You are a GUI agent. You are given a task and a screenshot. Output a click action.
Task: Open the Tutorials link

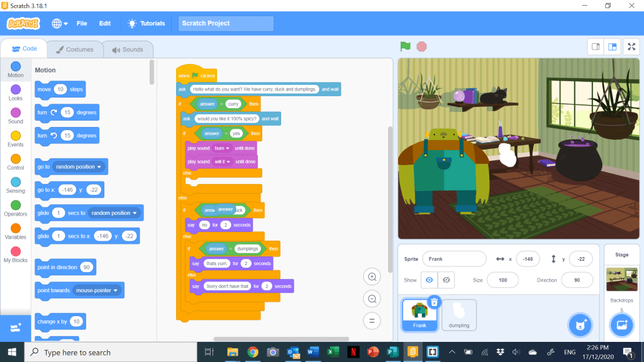(x=147, y=23)
